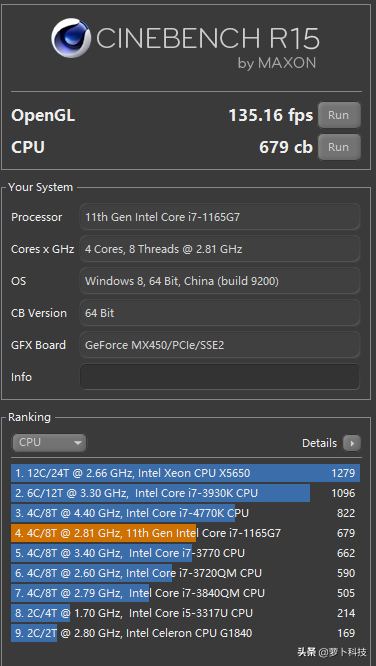Run the OpenGL benchmark test

coord(339,115)
